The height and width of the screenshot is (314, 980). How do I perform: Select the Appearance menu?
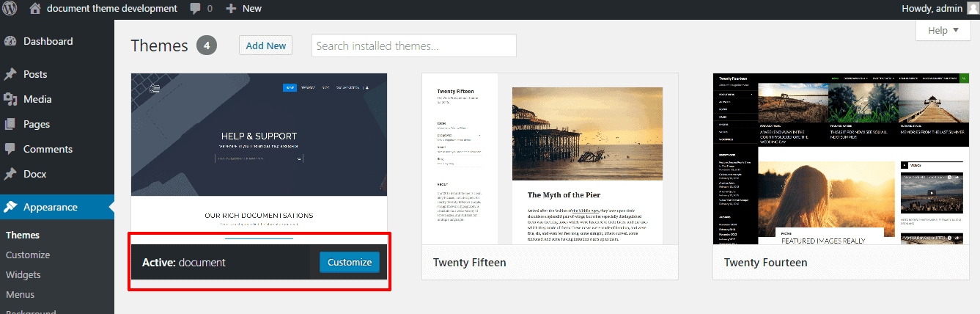pos(50,207)
